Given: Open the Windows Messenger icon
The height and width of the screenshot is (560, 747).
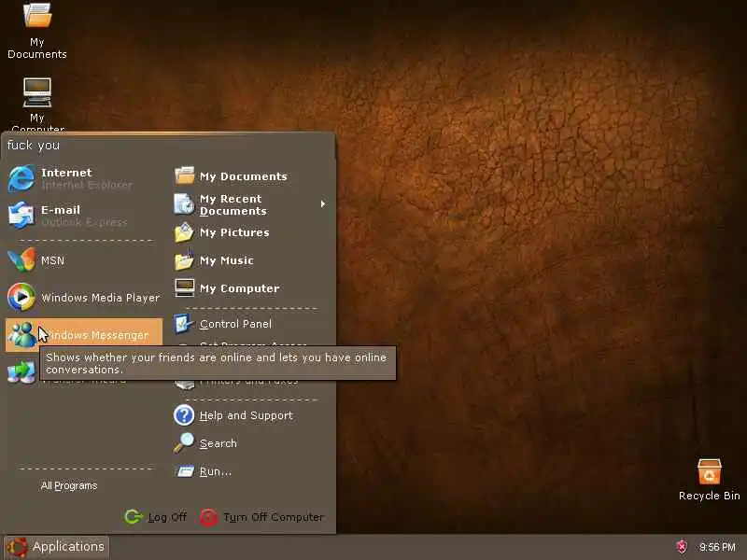Looking at the screenshot, I should click(x=21, y=335).
